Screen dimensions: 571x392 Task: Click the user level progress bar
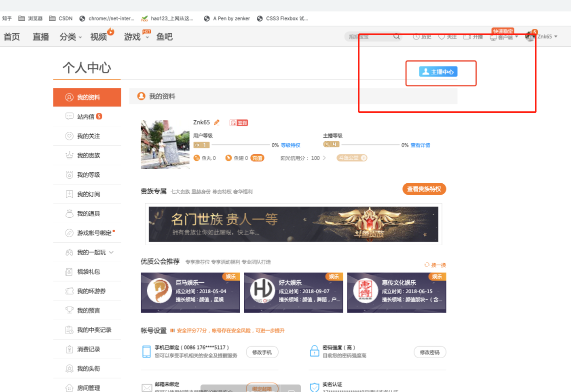pyautogui.click(x=240, y=145)
